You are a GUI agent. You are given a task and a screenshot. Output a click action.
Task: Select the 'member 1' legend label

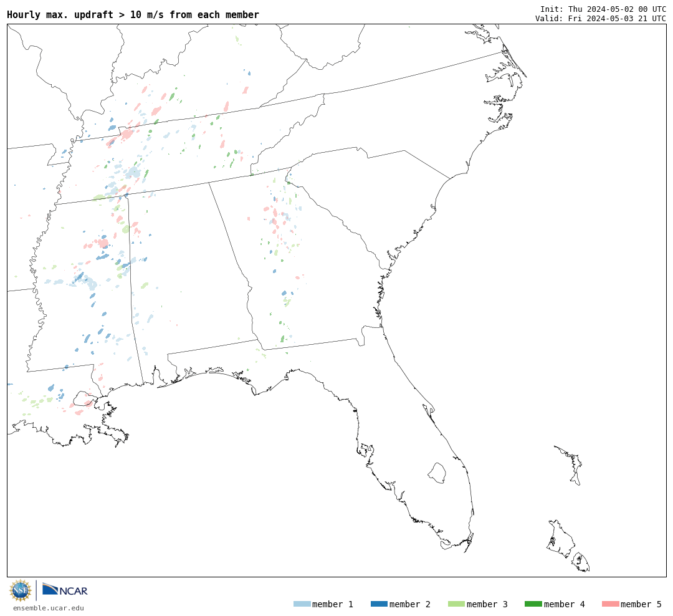(333, 604)
